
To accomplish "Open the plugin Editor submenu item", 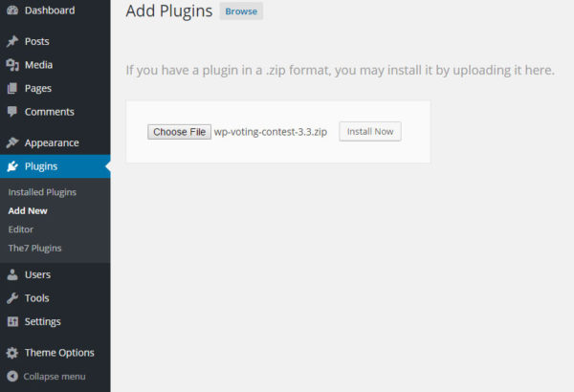I will click(x=20, y=229).
